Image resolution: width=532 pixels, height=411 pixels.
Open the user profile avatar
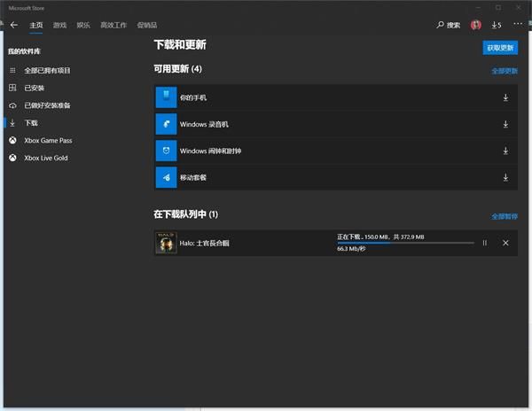(476, 25)
